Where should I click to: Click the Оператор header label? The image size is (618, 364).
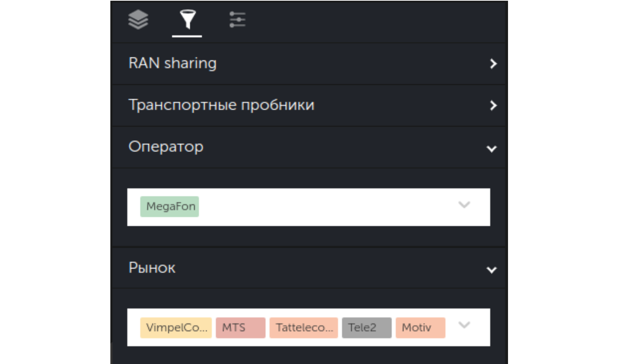click(x=166, y=147)
